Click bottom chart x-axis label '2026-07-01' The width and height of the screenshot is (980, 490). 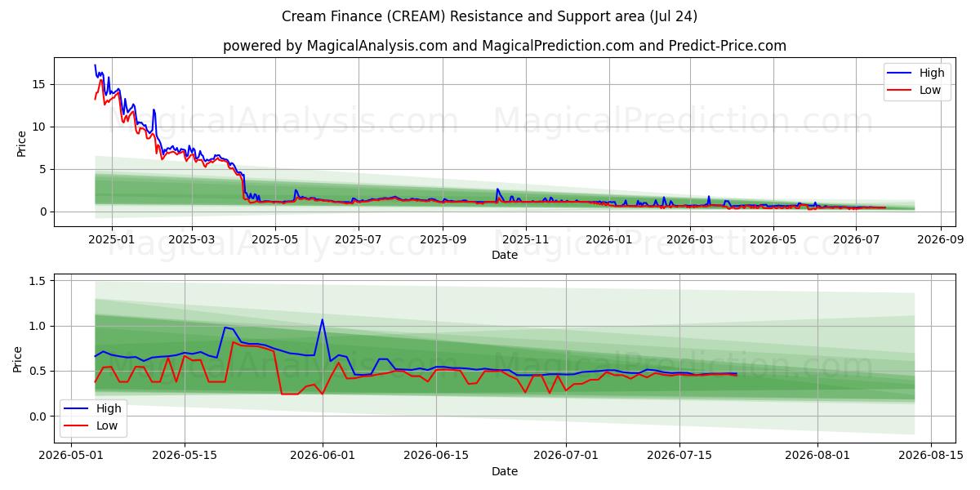pyautogui.click(x=566, y=457)
